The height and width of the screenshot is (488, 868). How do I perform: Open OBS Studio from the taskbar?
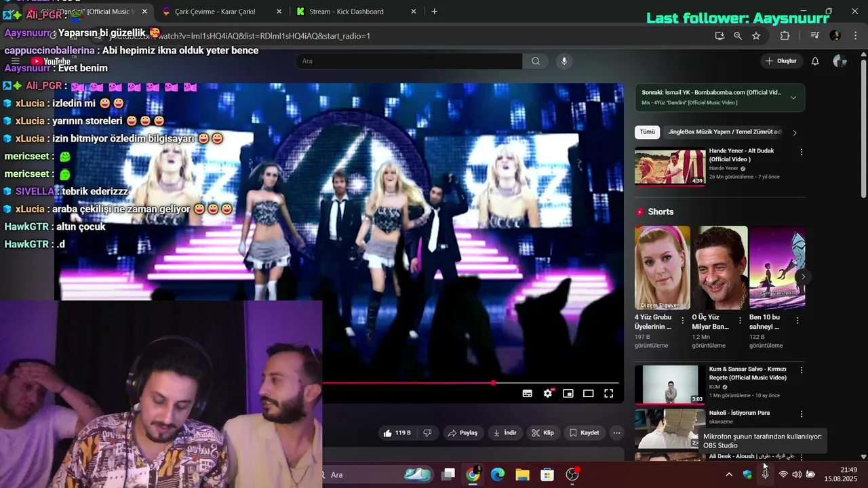point(572,474)
